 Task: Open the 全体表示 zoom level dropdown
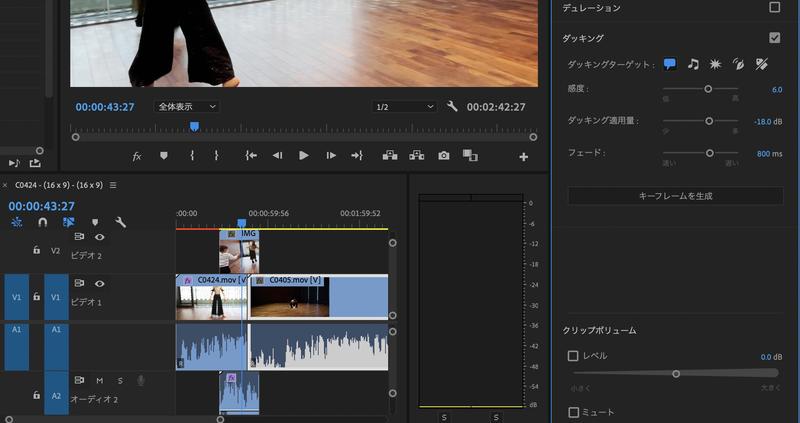(x=186, y=107)
